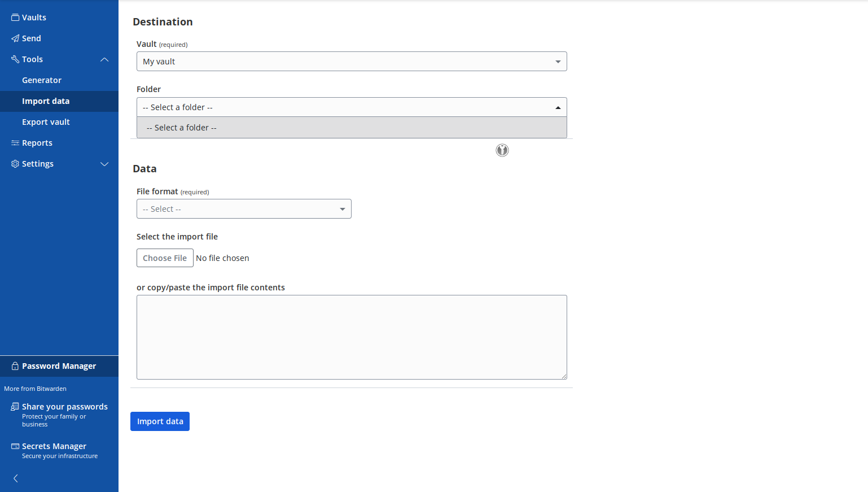Click the 'No file chosen' text
The height and width of the screenshot is (492, 868).
tap(222, 258)
